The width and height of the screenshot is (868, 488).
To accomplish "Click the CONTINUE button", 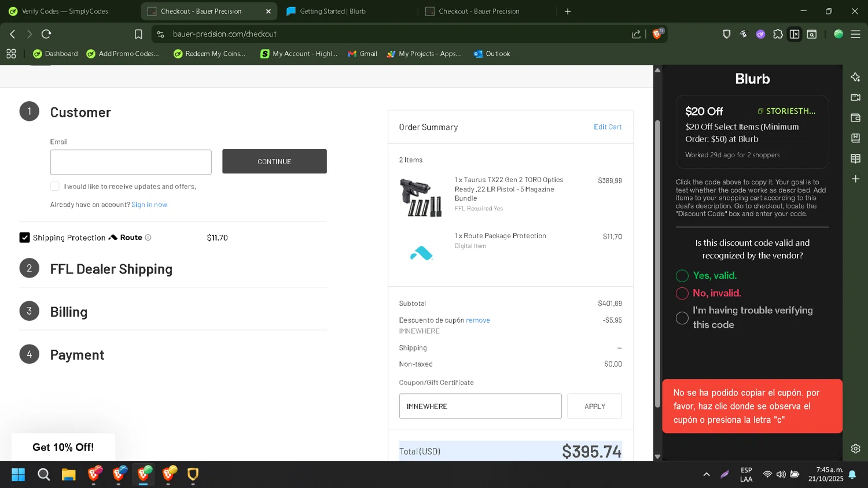I will tap(274, 161).
